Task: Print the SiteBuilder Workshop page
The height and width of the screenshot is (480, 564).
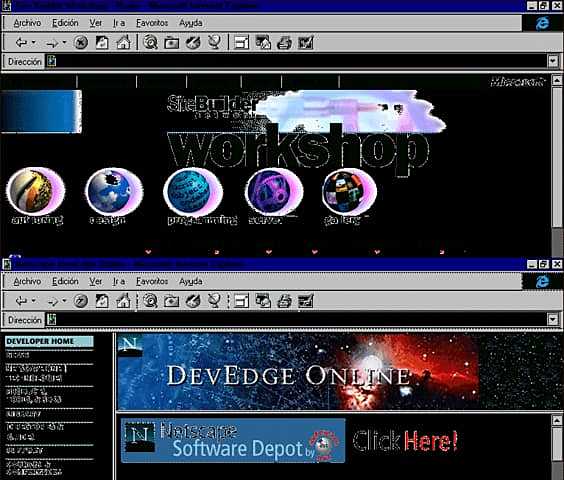Action: point(284,42)
